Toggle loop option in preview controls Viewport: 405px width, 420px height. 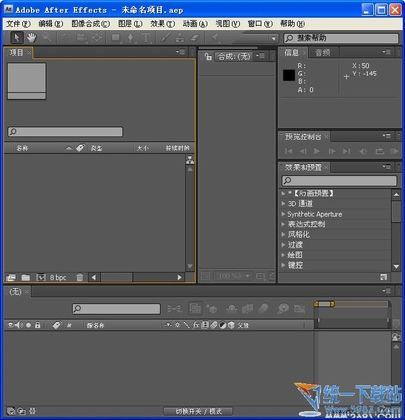click(x=380, y=151)
